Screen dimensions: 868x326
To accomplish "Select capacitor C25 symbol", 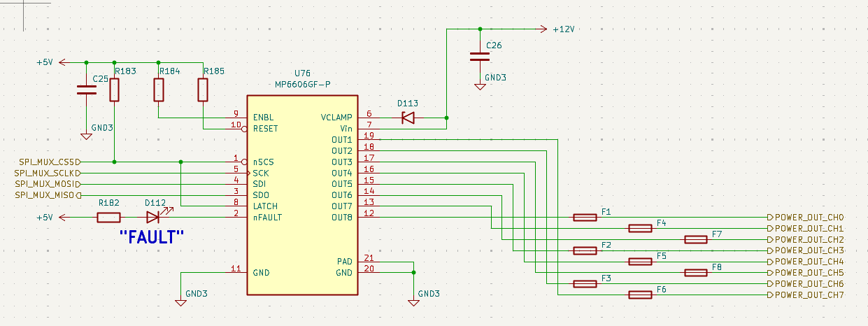I will pos(86,90).
